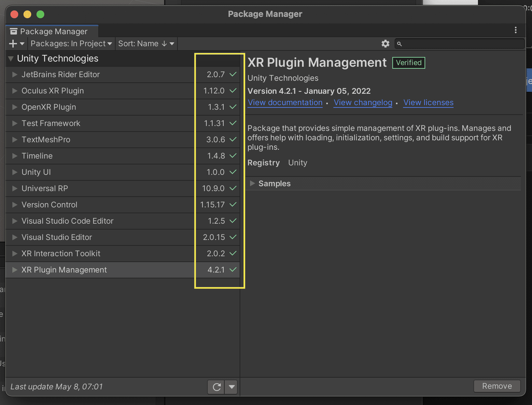
Task: Select the Universal RP package
Action: 122,189
